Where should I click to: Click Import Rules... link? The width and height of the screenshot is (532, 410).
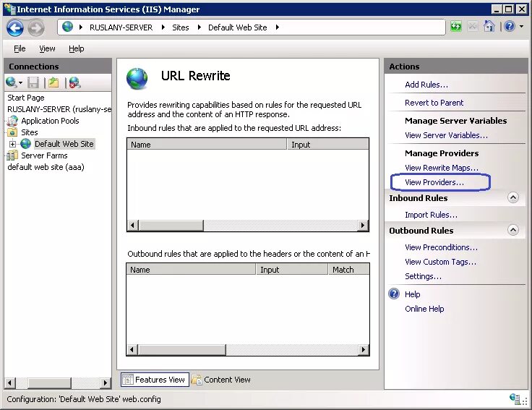pos(431,215)
